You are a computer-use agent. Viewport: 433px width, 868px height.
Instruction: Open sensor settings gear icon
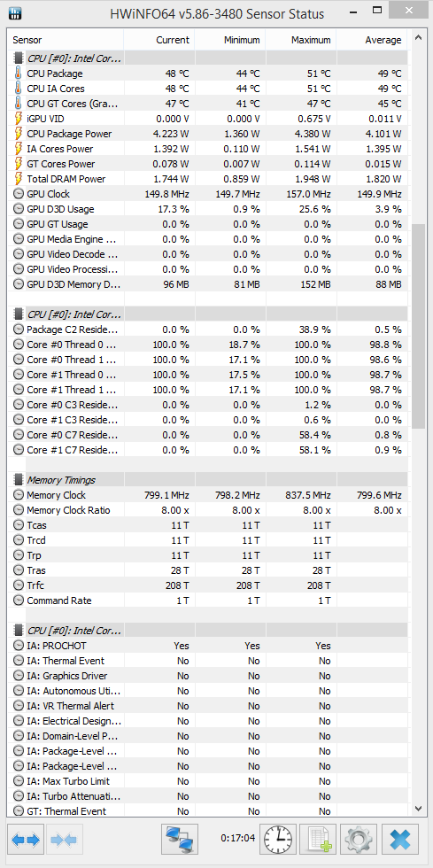[359, 840]
